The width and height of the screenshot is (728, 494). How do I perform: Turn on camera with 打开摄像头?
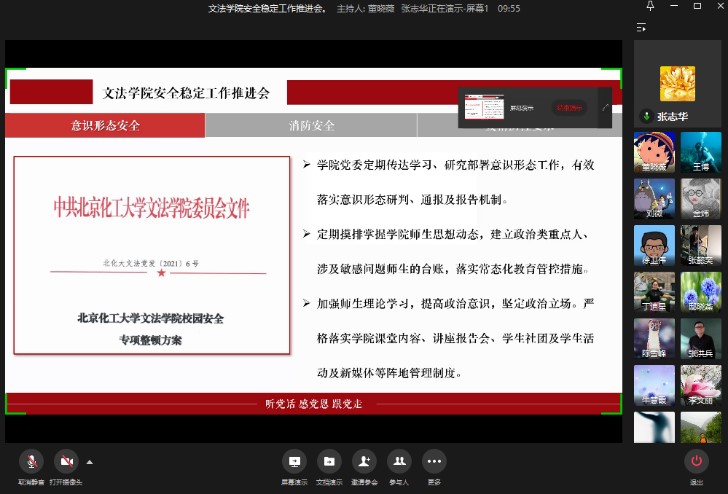click(66, 462)
